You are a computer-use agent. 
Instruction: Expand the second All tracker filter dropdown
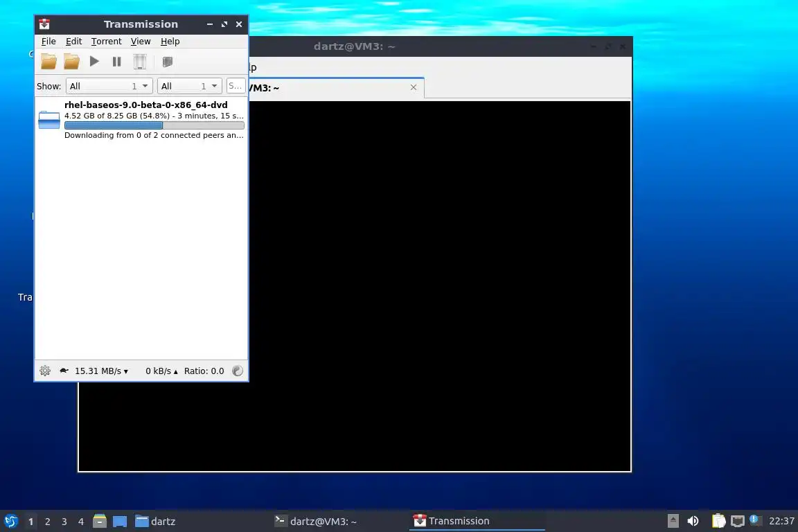(x=189, y=86)
